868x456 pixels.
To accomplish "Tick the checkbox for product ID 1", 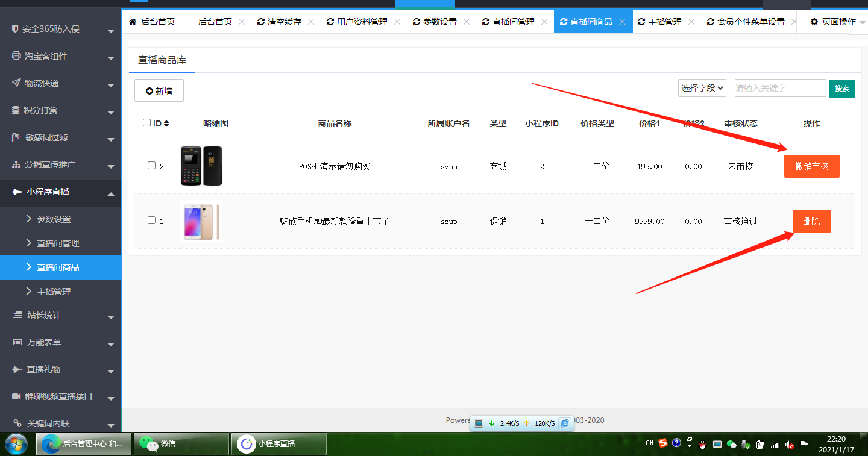I will coord(151,220).
